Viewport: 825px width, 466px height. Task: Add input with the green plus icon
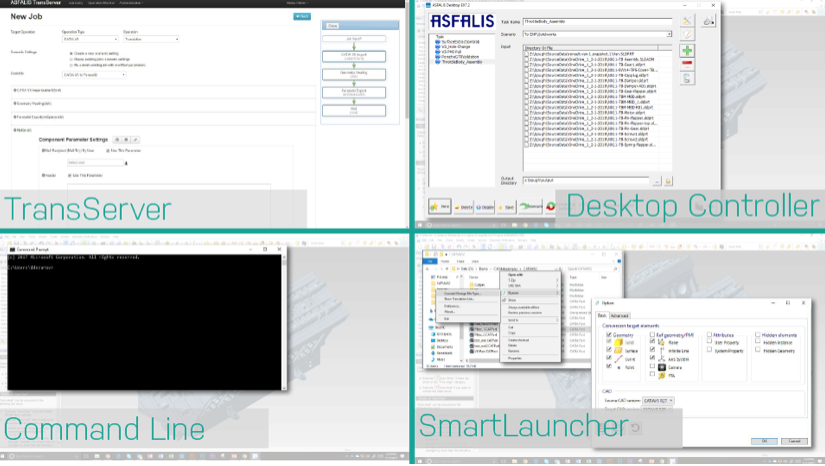(x=687, y=50)
